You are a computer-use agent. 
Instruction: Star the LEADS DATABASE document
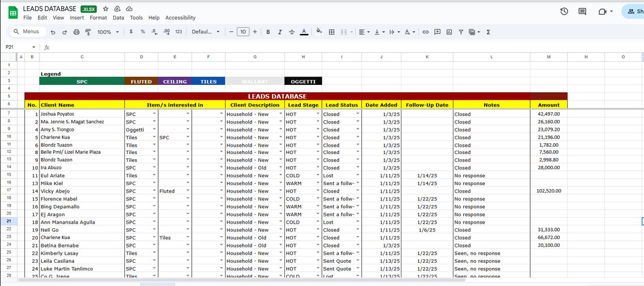coord(106,8)
